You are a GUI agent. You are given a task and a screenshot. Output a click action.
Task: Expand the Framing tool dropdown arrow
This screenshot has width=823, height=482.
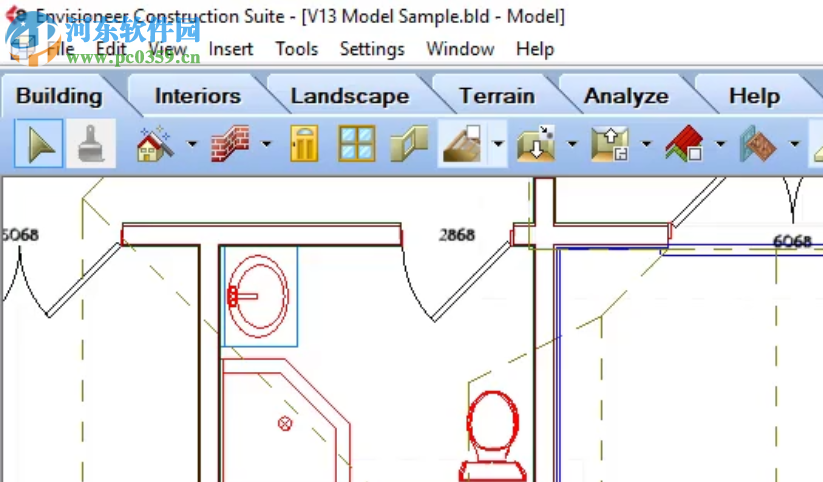click(x=795, y=143)
